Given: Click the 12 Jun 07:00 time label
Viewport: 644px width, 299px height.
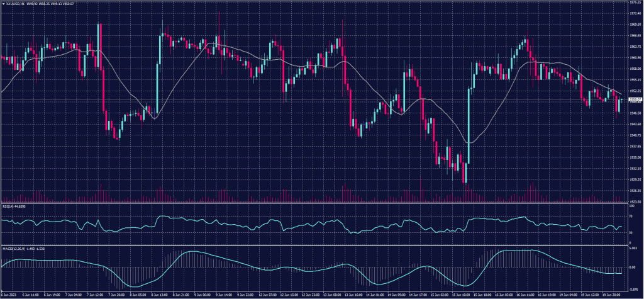Looking at the screenshot, I should tap(268, 295).
